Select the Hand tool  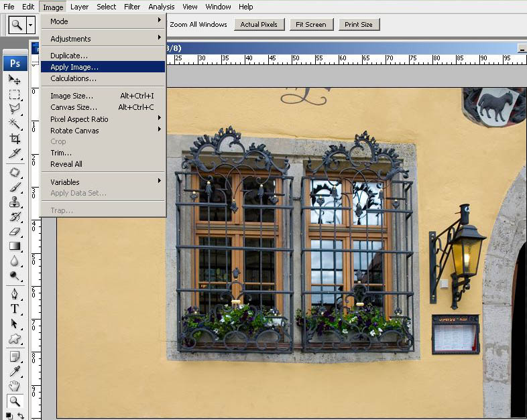(x=14, y=386)
